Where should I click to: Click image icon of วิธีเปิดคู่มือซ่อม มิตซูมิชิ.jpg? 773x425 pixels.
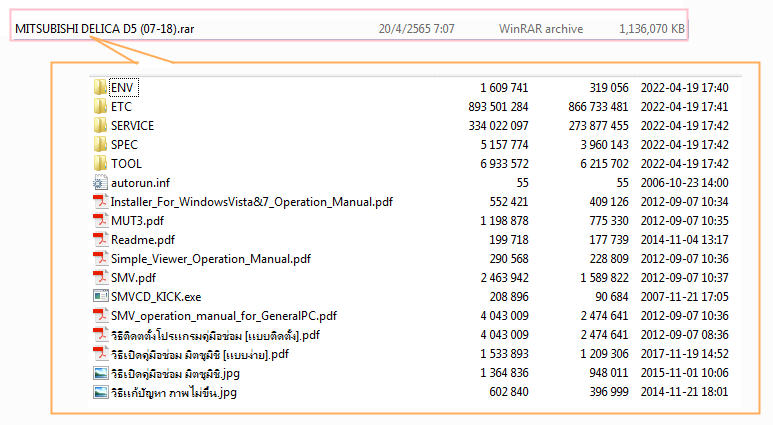click(x=100, y=373)
